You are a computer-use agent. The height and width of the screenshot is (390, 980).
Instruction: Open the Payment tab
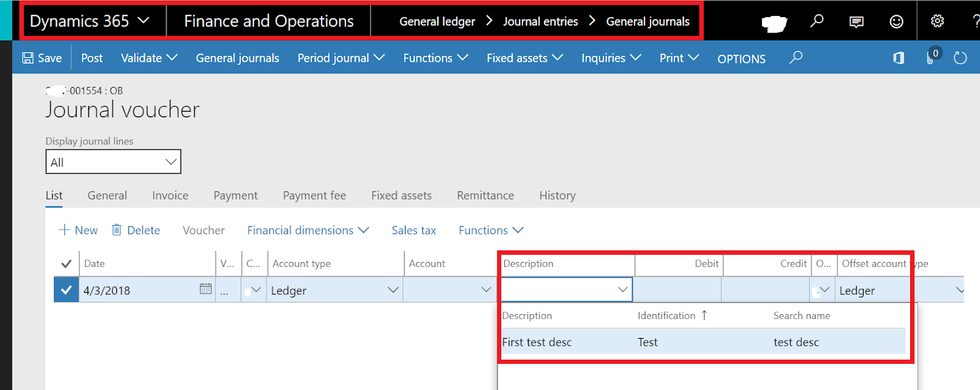[x=236, y=195]
